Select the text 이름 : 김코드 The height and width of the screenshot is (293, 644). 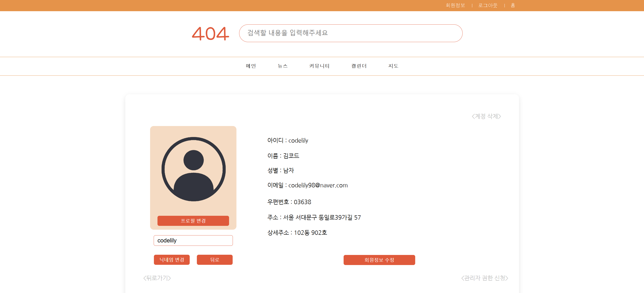(x=283, y=156)
